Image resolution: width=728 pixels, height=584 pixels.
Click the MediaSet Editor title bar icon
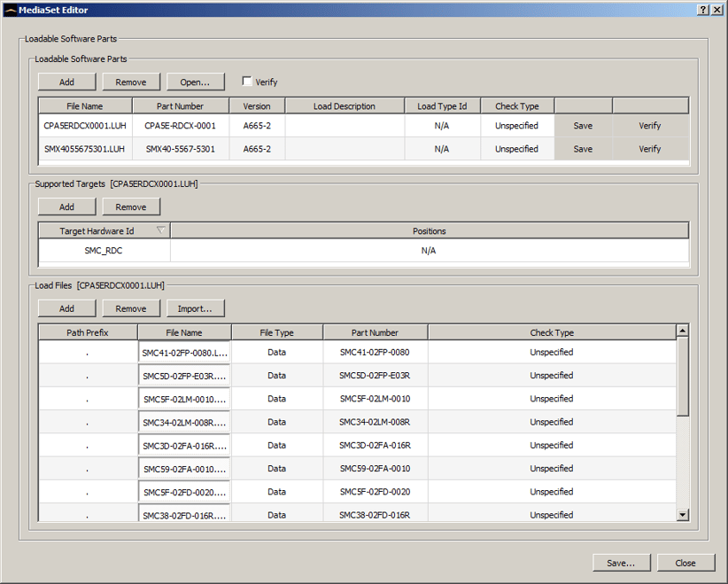(x=9, y=10)
